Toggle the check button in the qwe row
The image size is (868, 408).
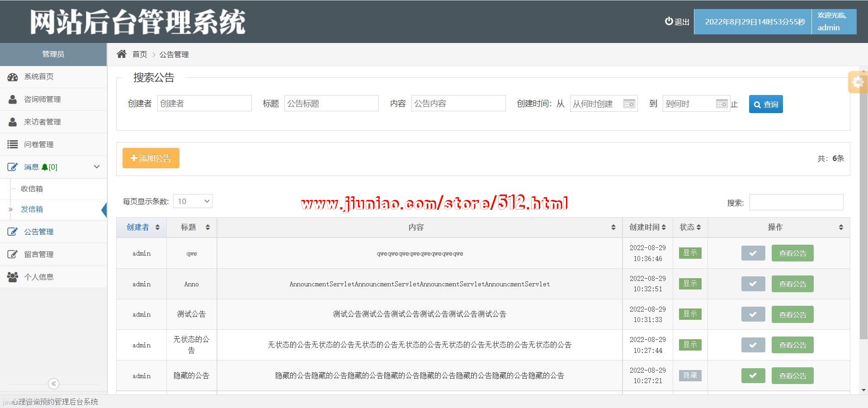click(x=753, y=253)
